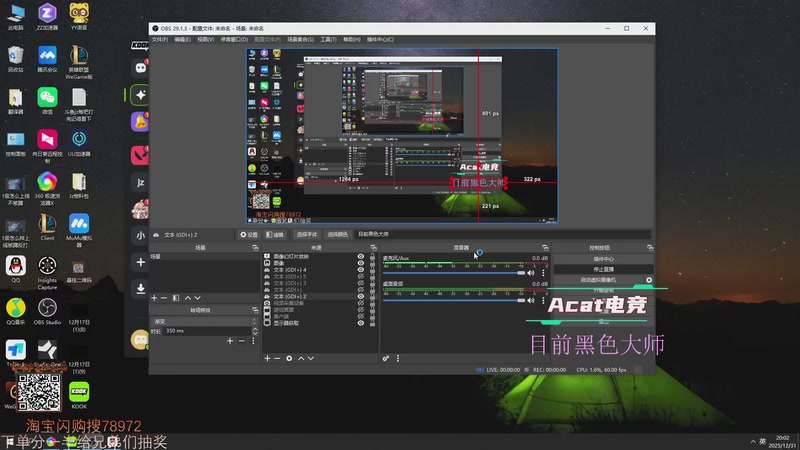Open 桌面音频 three-dot options menu
Image resolution: width=800 pixels, height=450 pixels.
click(x=543, y=300)
